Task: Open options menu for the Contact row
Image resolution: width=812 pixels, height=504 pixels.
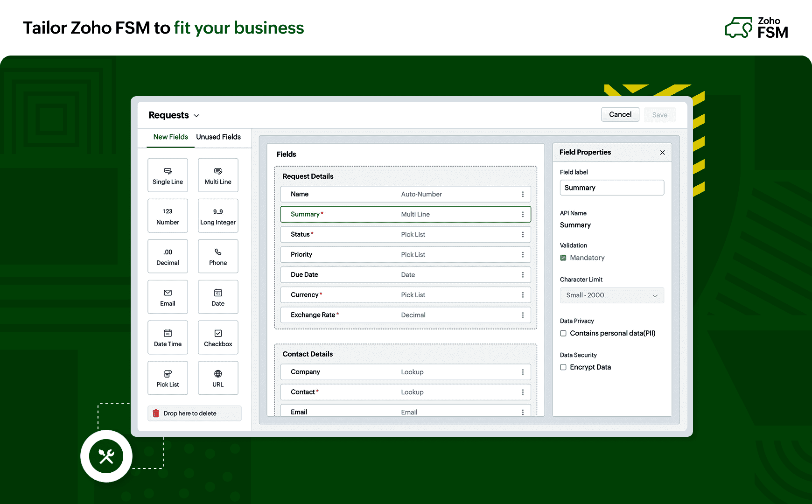Action: click(x=523, y=392)
